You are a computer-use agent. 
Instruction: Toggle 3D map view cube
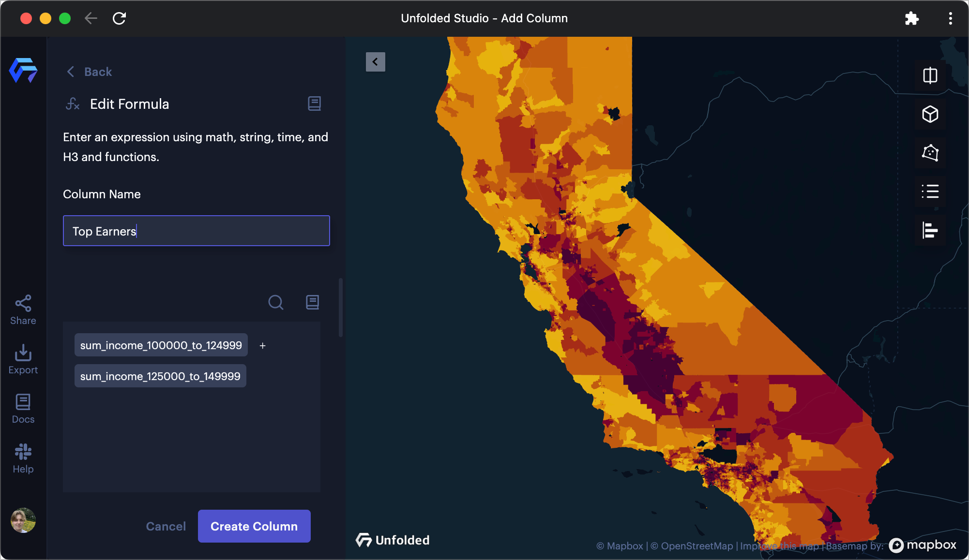tap(930, 115)
